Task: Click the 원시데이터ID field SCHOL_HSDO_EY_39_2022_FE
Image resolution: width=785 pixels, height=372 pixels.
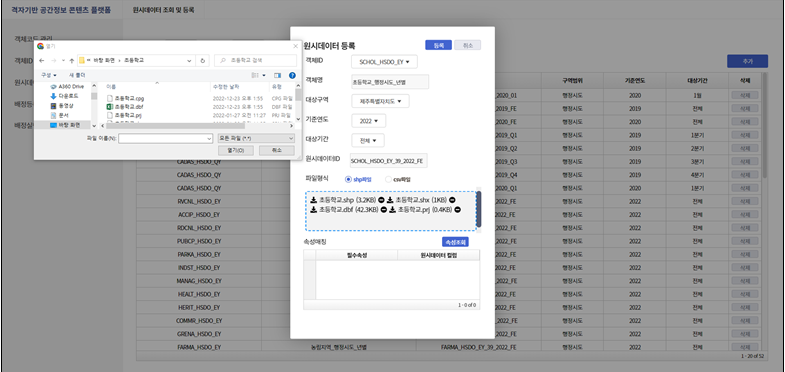Action: tap(388, 160)
